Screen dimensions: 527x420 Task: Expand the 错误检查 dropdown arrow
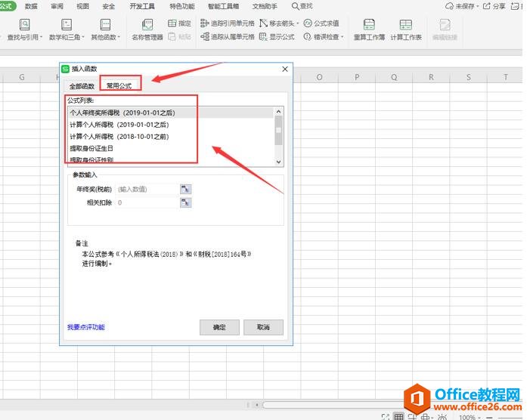click(x=343, y=37)
